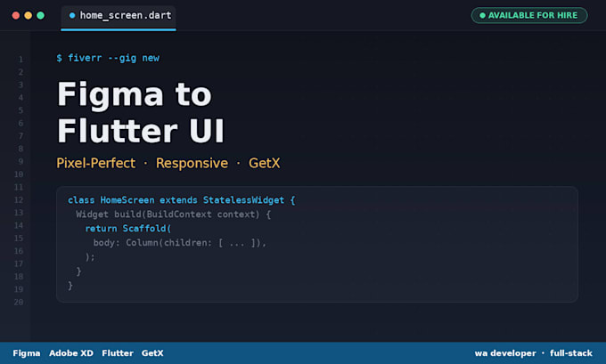Click the 'Responsive' subtitle text

(x=192, y=163)
